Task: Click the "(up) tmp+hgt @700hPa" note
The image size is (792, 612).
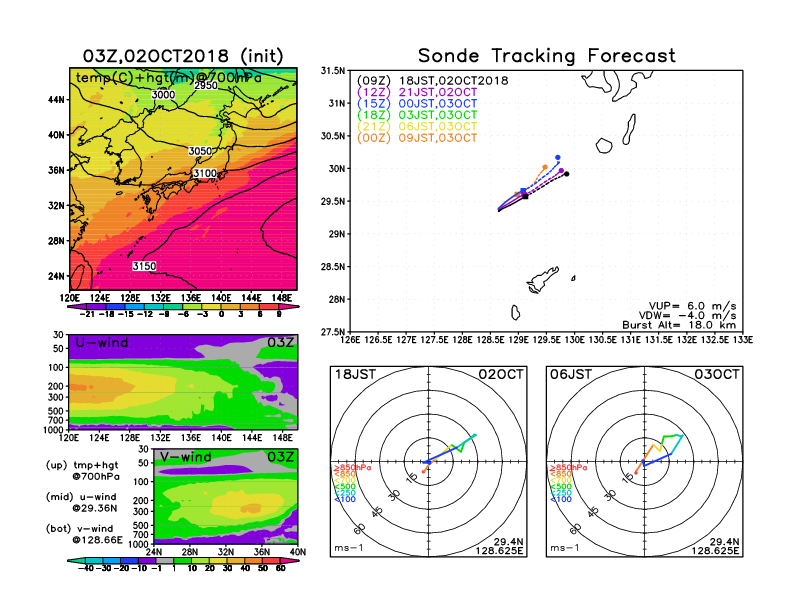Action: coord(82,471)
